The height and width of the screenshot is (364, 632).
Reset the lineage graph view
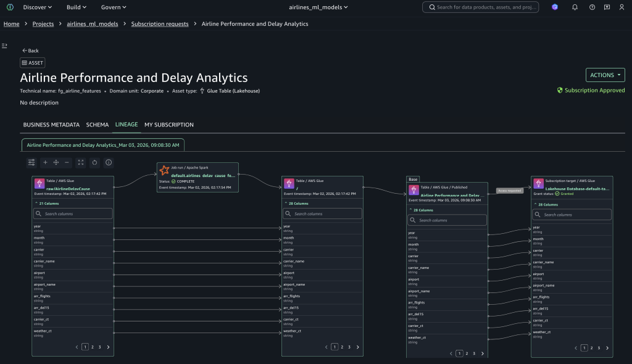point(94,162)
